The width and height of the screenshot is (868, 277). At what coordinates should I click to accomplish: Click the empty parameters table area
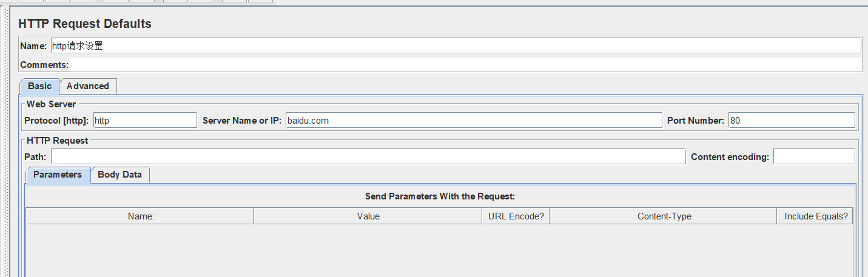point(440,250)
